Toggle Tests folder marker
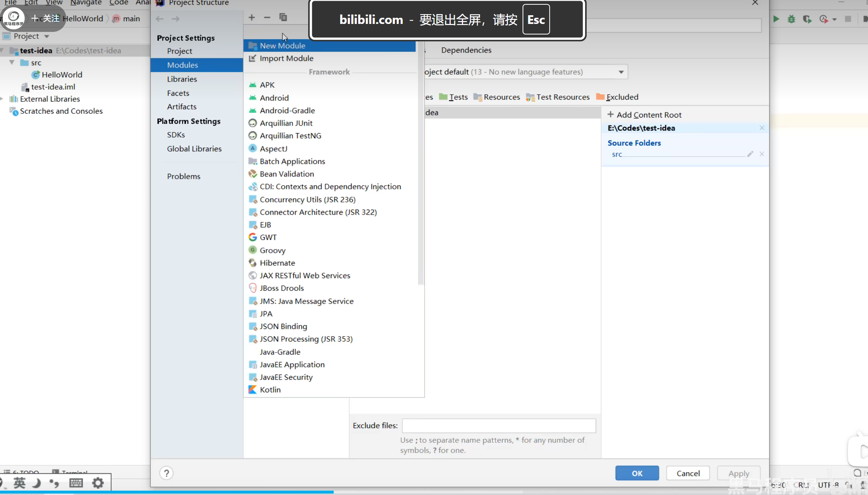The image size is (868, 495). pyautogui.click(x=454, y=97)
